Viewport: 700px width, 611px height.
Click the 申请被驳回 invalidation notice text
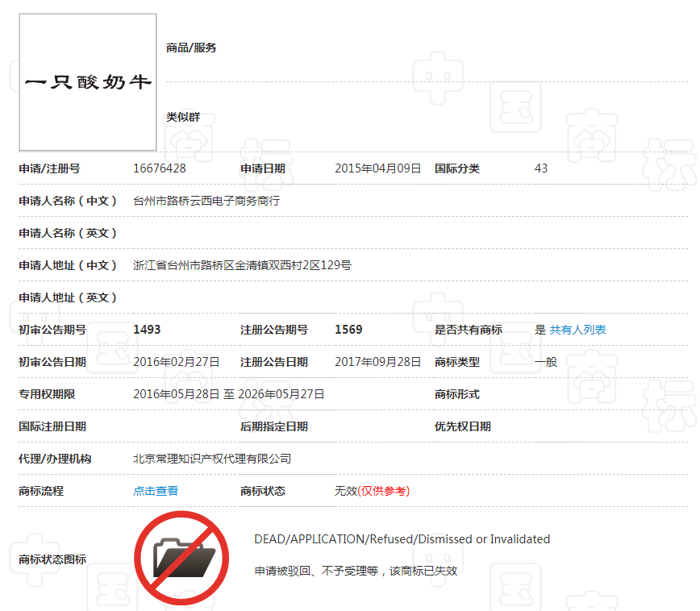coord(356,571)
